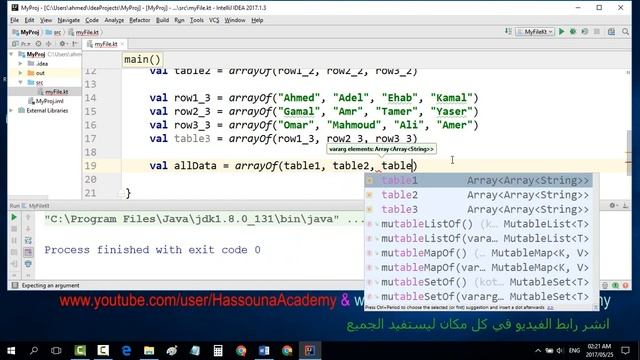Open Microsoft Edge from taskbar
Image resolution: width=640 pixels, height=360 pixels.
[127, 351]
